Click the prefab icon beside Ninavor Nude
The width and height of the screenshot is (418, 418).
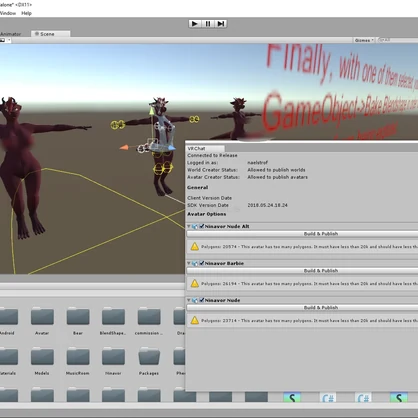click(195, 301)
